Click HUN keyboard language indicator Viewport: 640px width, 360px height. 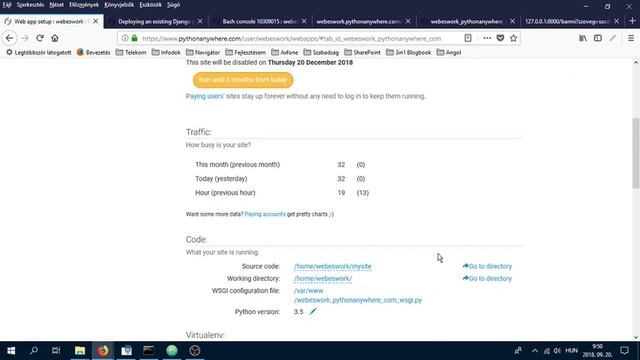571,351
